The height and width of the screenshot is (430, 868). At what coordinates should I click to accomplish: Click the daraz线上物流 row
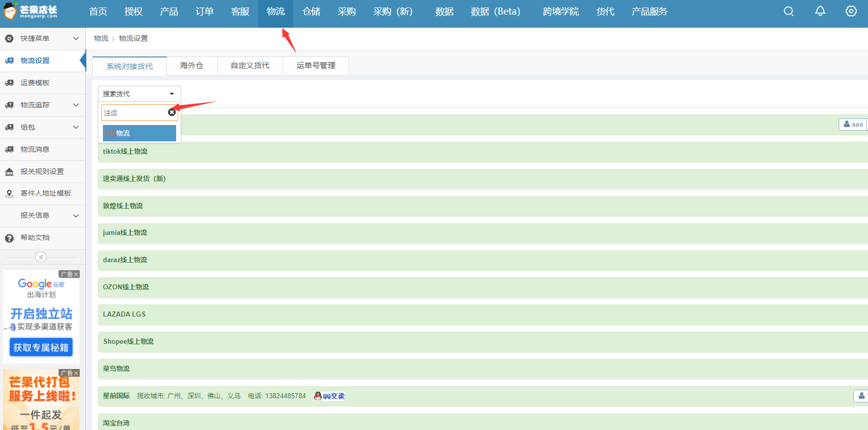483,260
